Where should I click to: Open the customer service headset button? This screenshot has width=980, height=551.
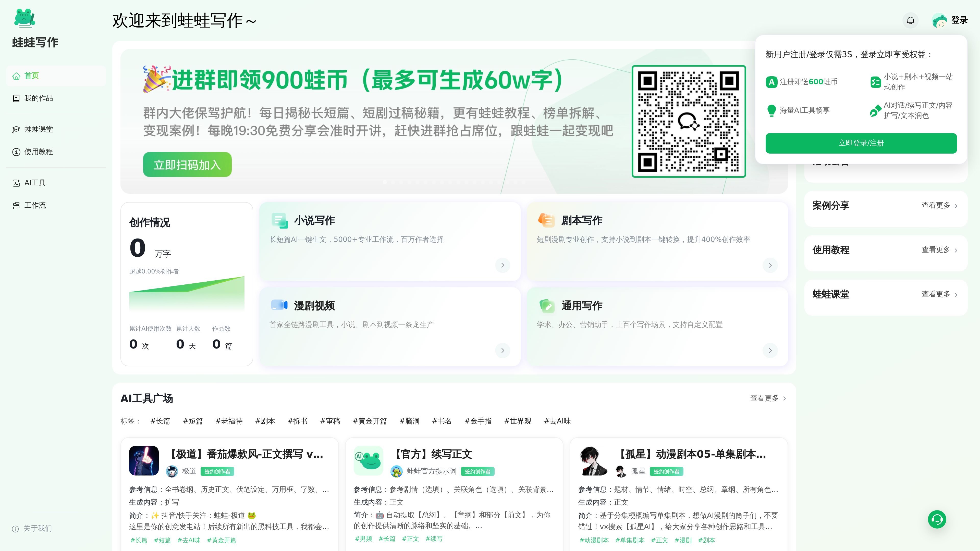coord(937,519)
